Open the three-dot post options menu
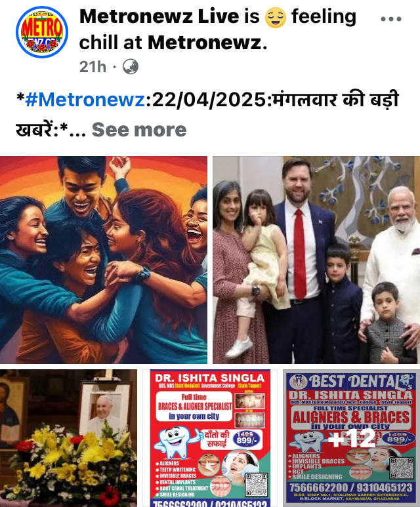Image resolution: width=420 pixels, height=507 pixels. click(391, 19)
